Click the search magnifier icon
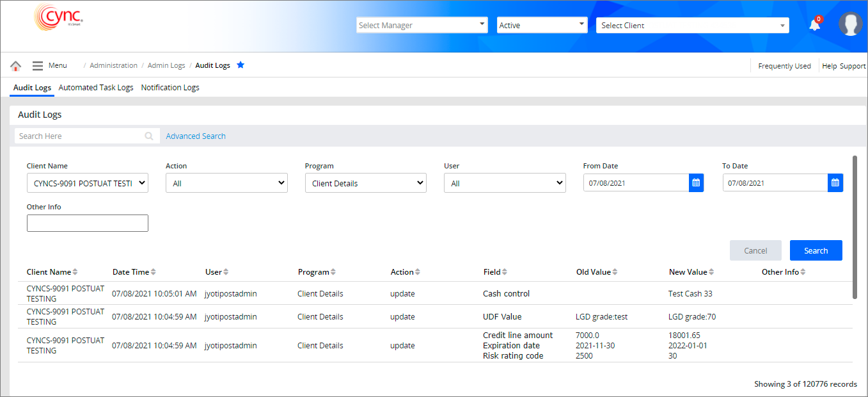The image size is (868, 397). 149,136
